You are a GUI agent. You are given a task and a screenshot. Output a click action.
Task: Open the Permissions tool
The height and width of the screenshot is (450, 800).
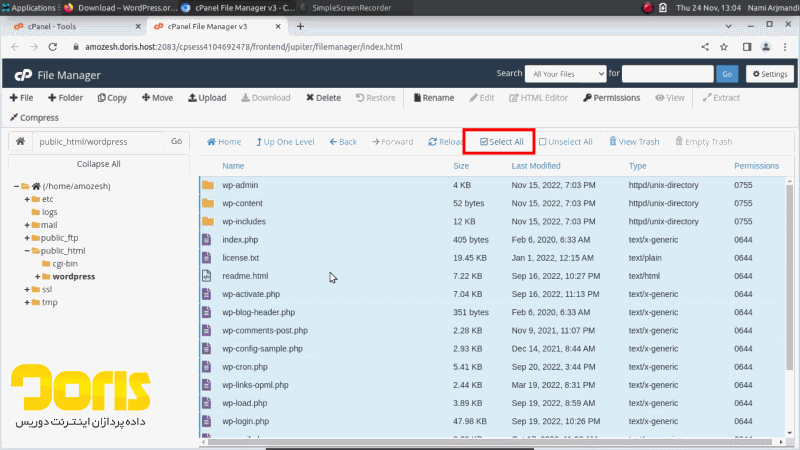point(611,97)
